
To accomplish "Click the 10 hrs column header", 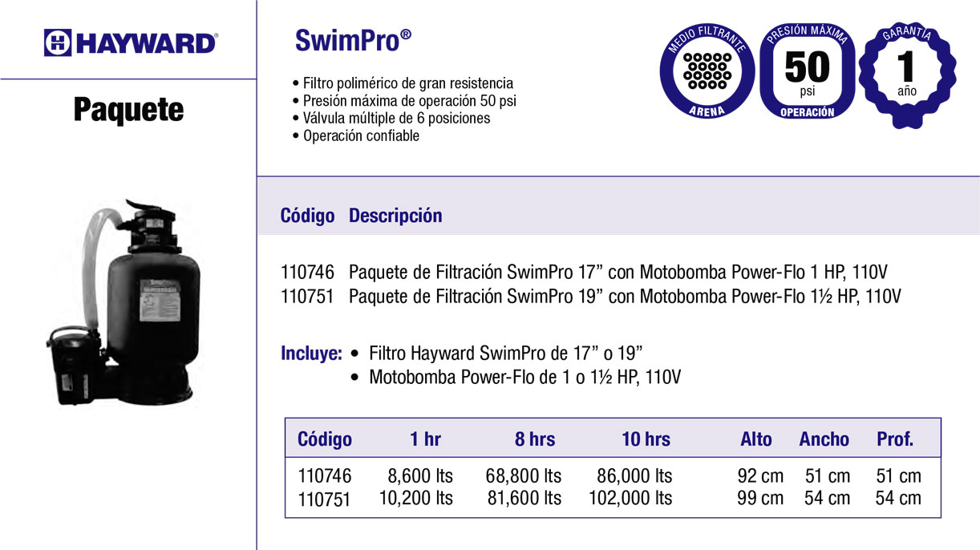I will coord(646,439).
